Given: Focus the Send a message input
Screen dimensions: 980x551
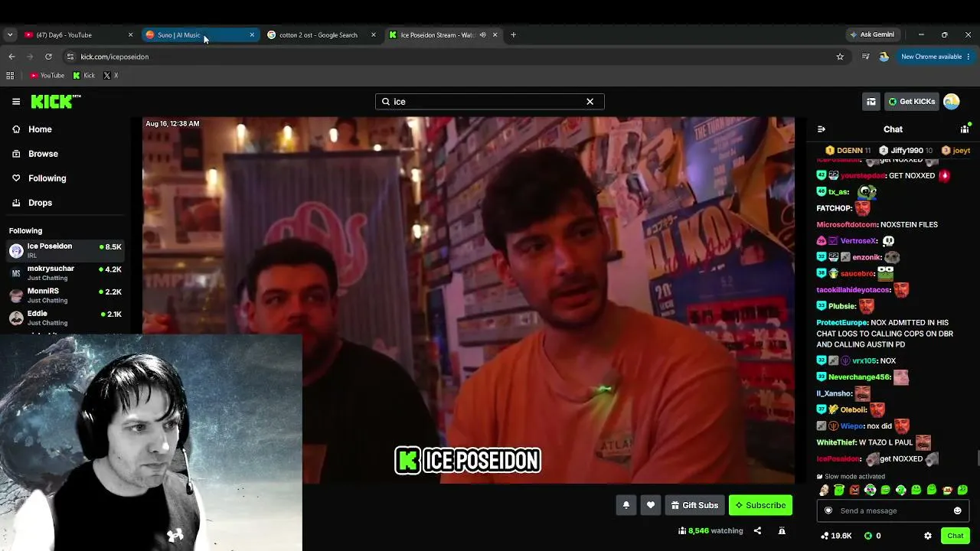Looking at the screenshot, I should pos(893,510).
